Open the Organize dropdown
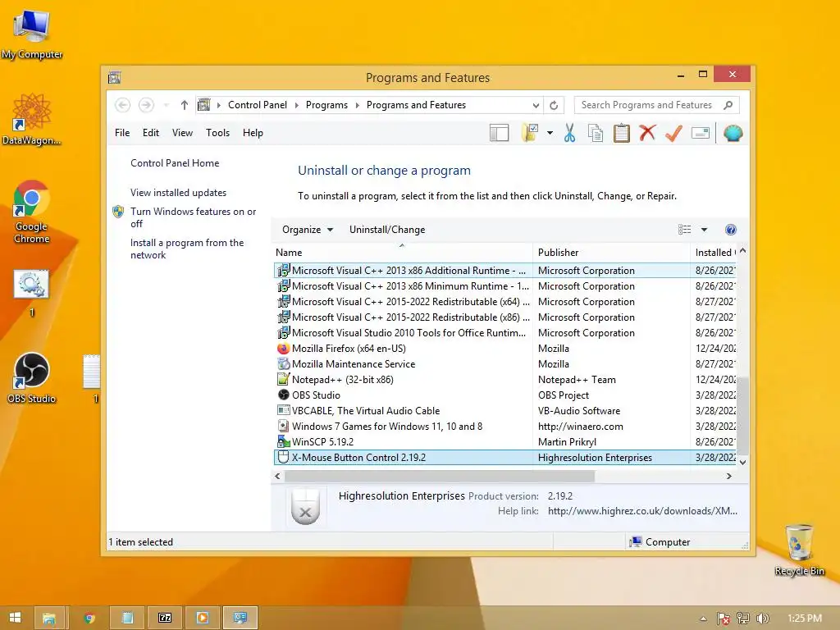840x630 pixels. [308, 230]
